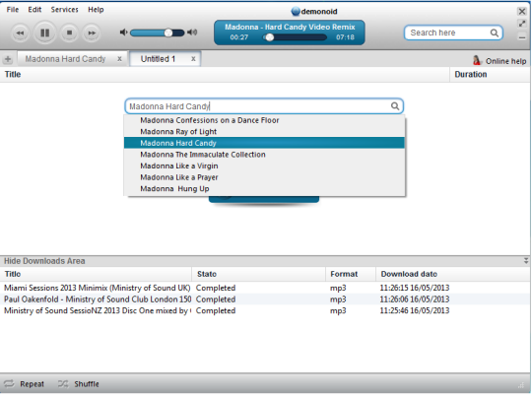Open the File menu
The height and width of the screenshot is (398, 532).
click(x=13, y=10)
